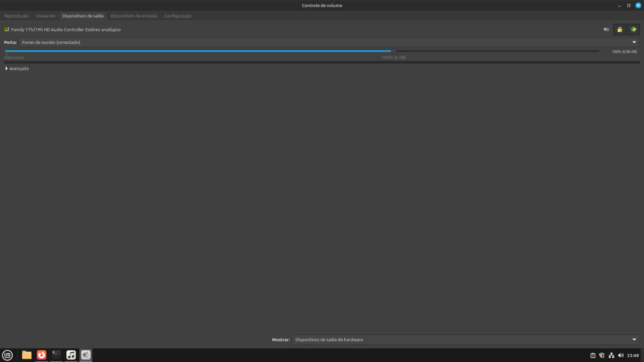Click the Silencioso slider mark label
This screenshot has height=362, width=644.
(14, 58)
